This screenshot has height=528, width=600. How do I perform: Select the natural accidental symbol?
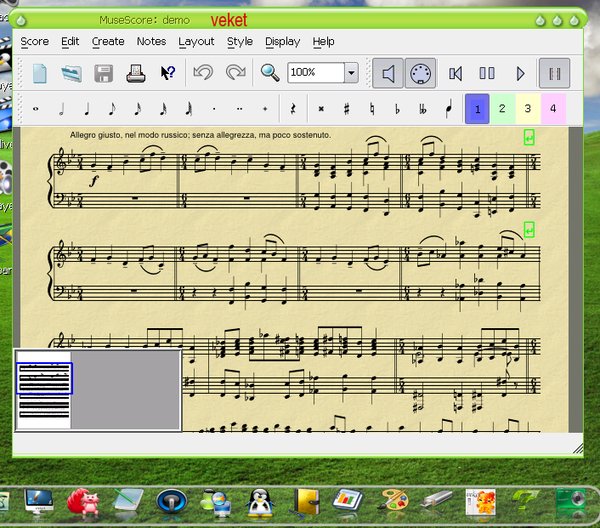(372, 108)
